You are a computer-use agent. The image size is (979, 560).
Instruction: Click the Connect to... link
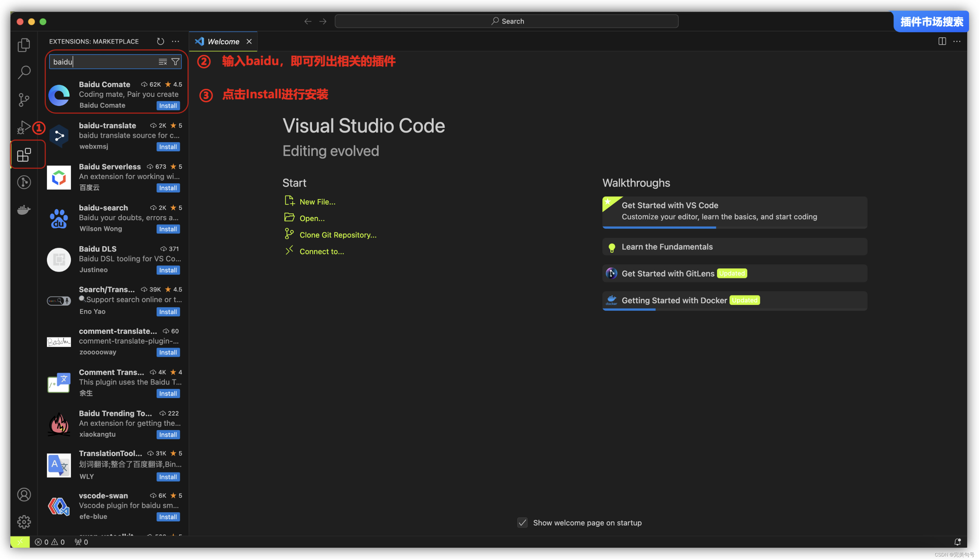(321, 251)
